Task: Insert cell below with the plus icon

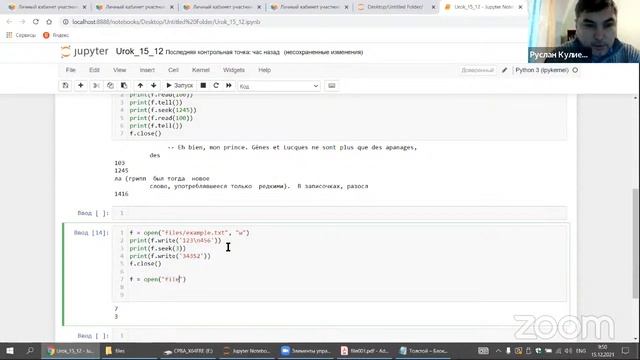Action: click(x=80, y=86)
